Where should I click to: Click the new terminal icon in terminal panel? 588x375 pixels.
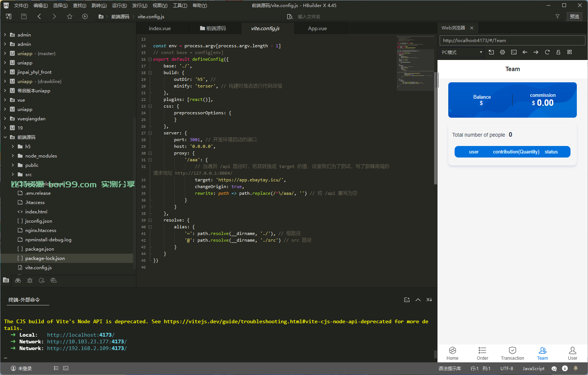coord(407,300)
